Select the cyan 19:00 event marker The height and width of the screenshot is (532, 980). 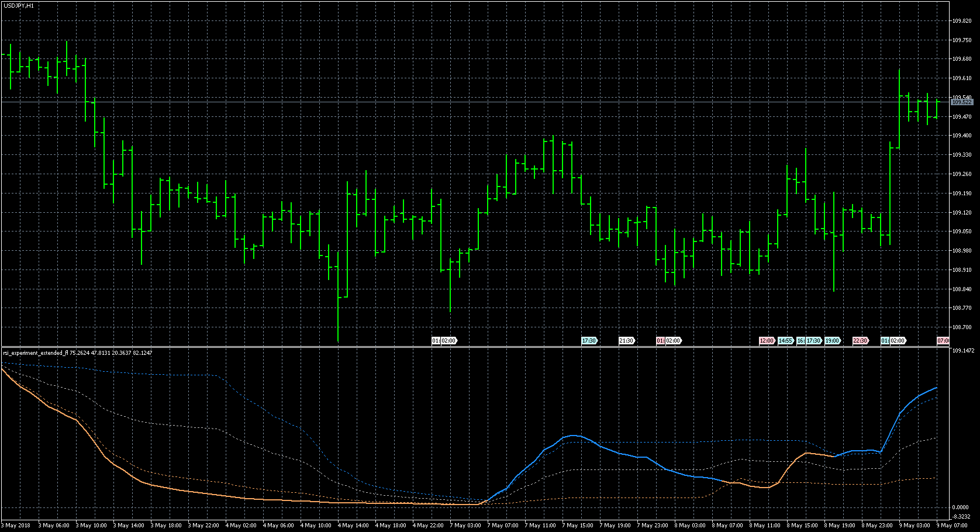pos(832,341)
